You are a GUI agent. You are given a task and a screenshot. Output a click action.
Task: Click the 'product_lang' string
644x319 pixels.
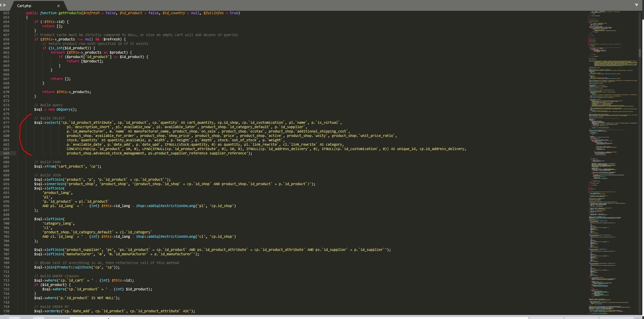pos(57,193)
